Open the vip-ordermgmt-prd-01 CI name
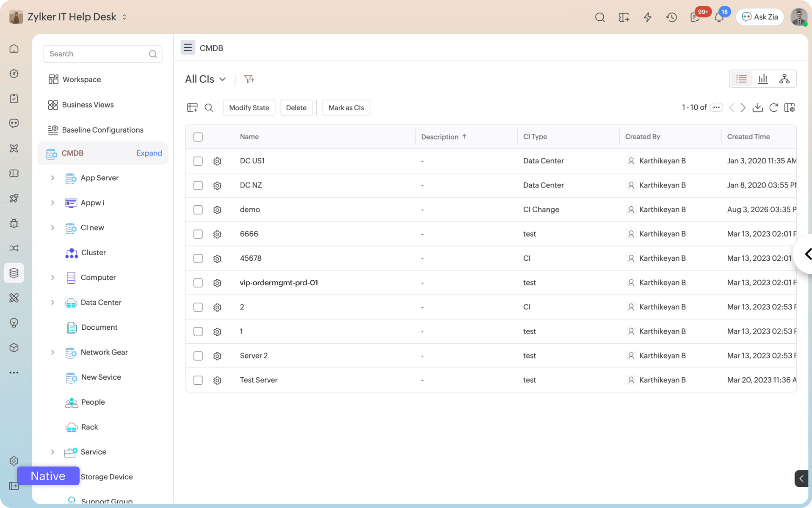The height and width of the screenshot is (508, 812). [x=279, y=283]
